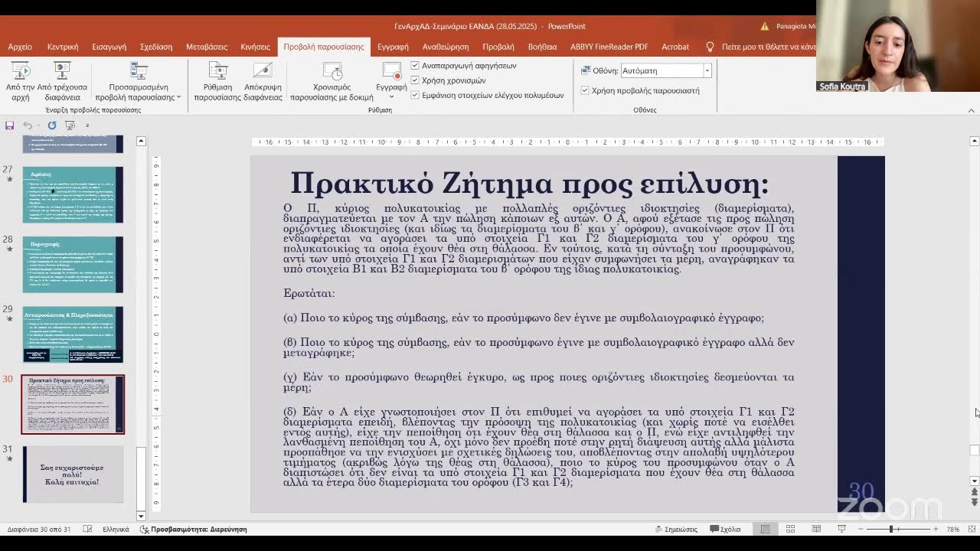Toggle Αναπαραγωγή αφηγήσεων checkbox
This screenshot has height=551, width=980.
(x=415, y=66)
